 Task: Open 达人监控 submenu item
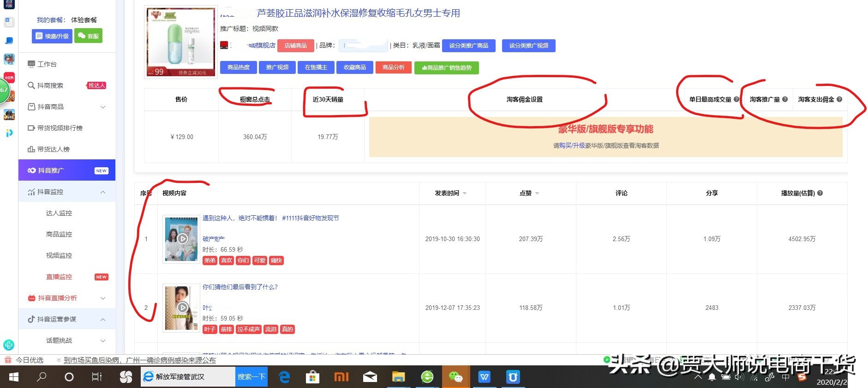[x=59, y=213]
